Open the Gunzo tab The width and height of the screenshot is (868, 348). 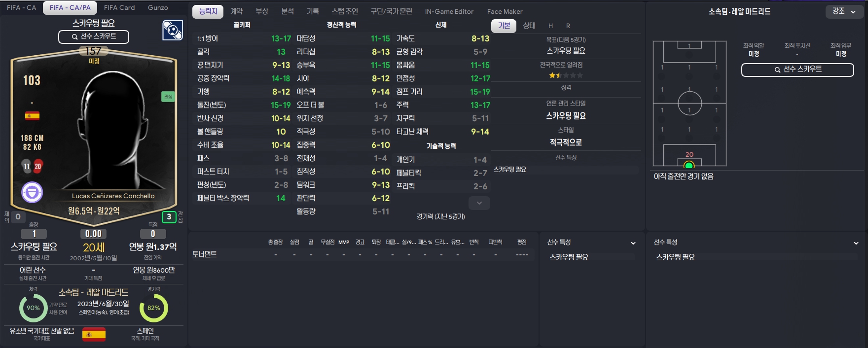(x=158, y=8)
